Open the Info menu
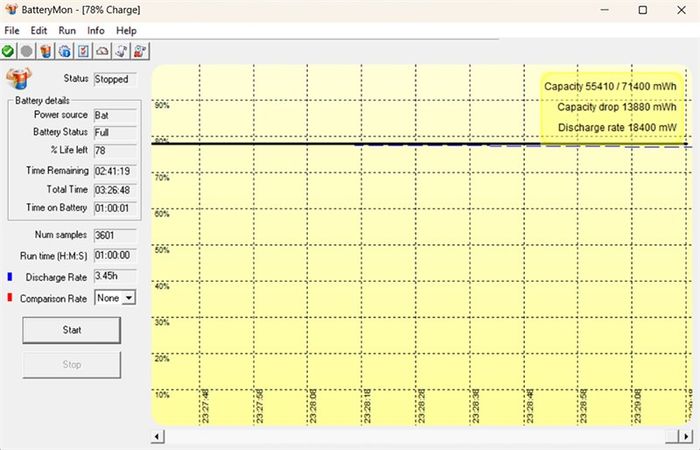700x450 pixels. coord(96,30)
